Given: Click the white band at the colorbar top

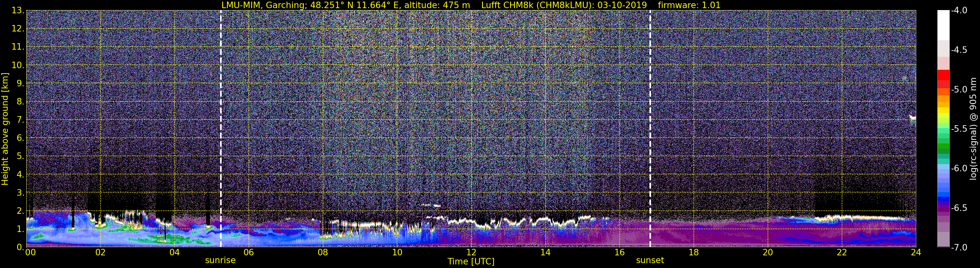Looking at the screenshot, I should point(943,25).
